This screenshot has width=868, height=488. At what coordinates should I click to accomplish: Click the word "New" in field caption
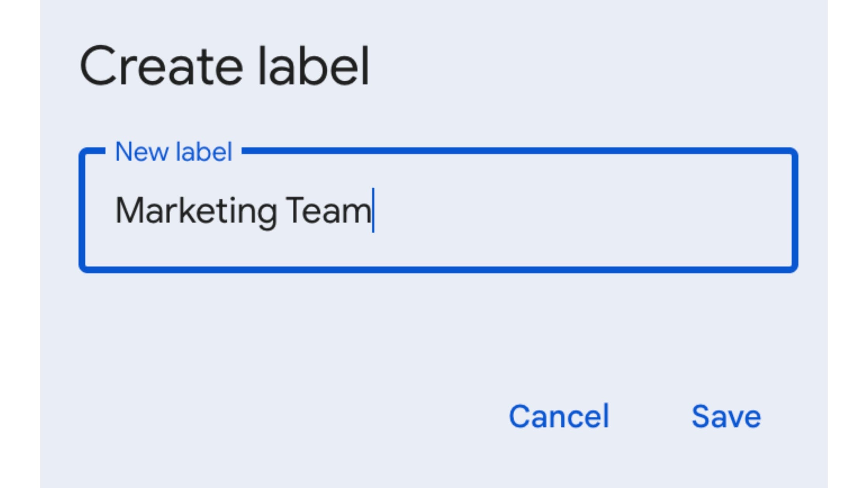pos(141,152)
